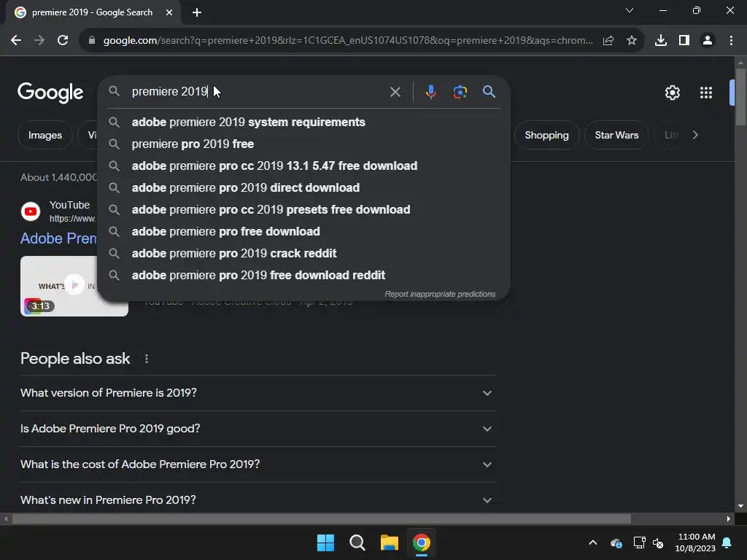
Task: Click Chrome icon in taskbar
Action: [x=421, y=542]
